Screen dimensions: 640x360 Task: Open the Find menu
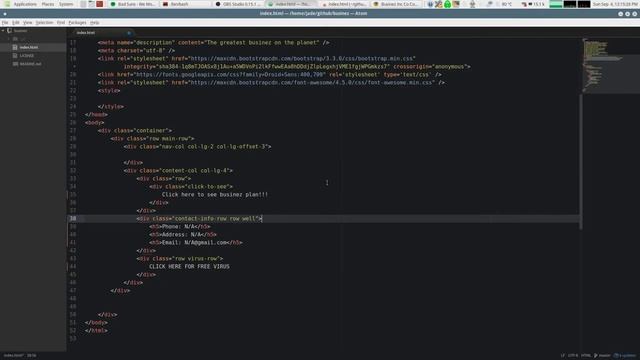(x=61, y=22)
